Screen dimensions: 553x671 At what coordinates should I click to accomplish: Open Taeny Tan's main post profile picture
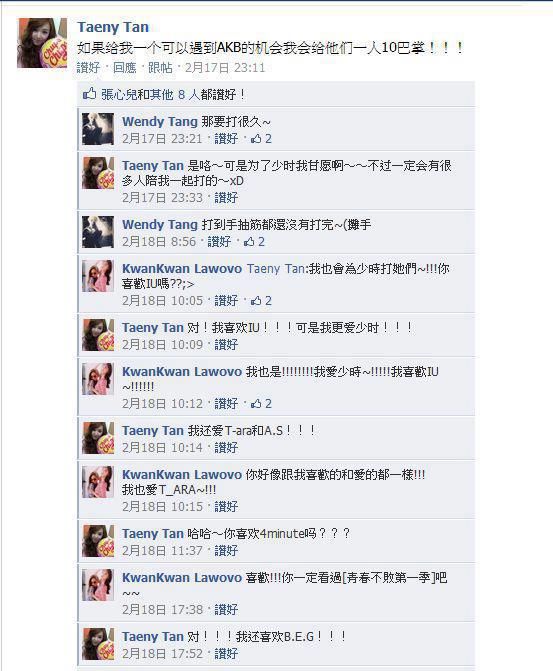click(42, 43)
